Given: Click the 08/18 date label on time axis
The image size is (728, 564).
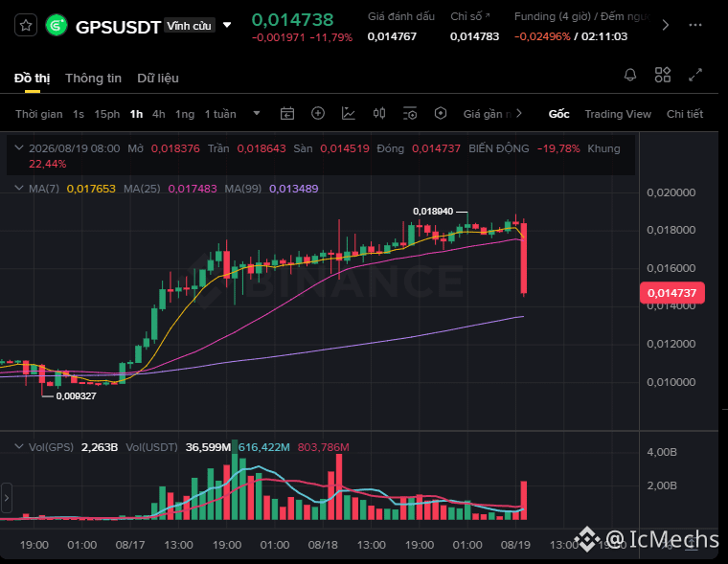Looking at the screenshot, I should click(x=323, y=545).
